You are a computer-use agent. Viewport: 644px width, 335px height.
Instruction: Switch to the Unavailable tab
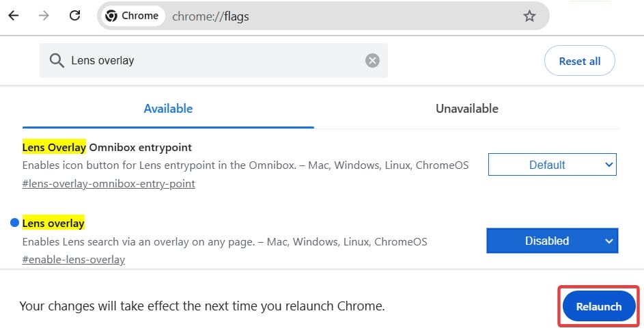pyautogui.click(x=467, y=109)
